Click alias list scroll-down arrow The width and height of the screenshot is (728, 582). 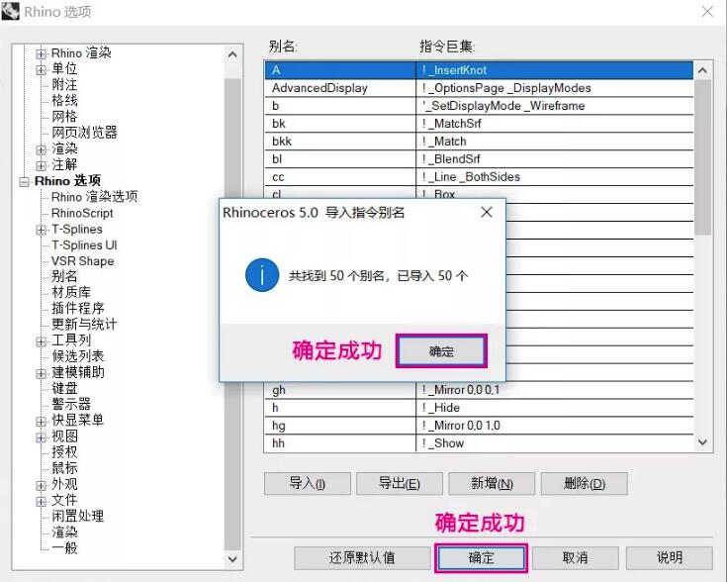[702, 442]
